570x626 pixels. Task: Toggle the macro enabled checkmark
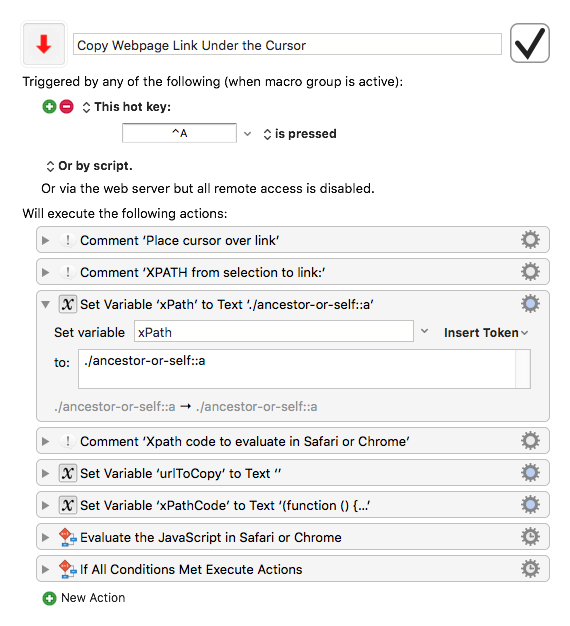click(x=530, y=43)
